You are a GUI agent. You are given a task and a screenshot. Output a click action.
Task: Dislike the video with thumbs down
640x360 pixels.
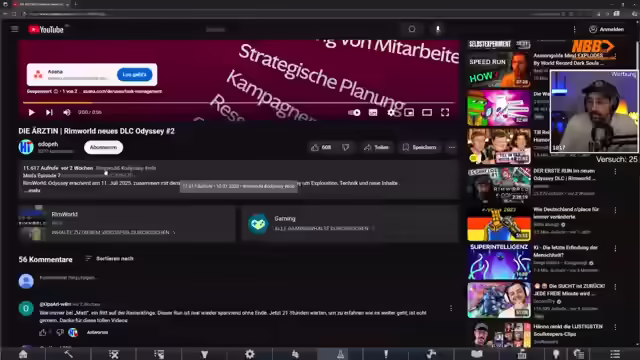point(346,147)
